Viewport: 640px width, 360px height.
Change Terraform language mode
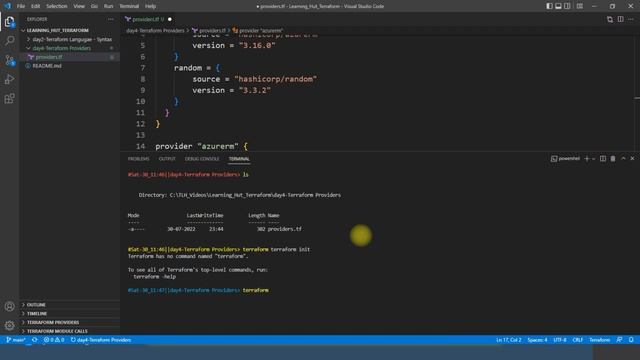tap(600, 340)
